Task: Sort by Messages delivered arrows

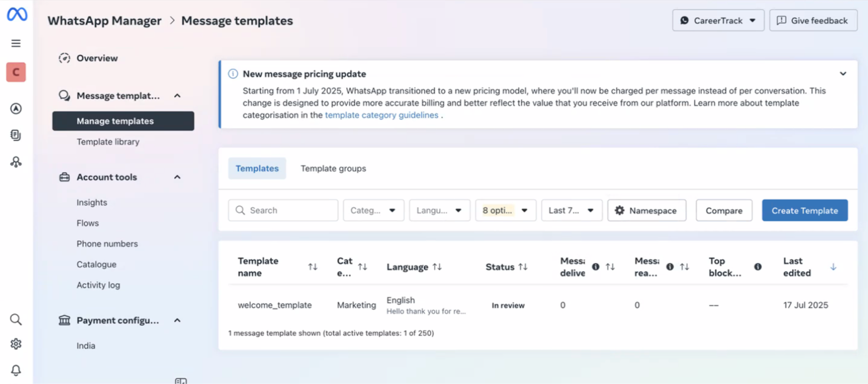Action: point(610,267)
